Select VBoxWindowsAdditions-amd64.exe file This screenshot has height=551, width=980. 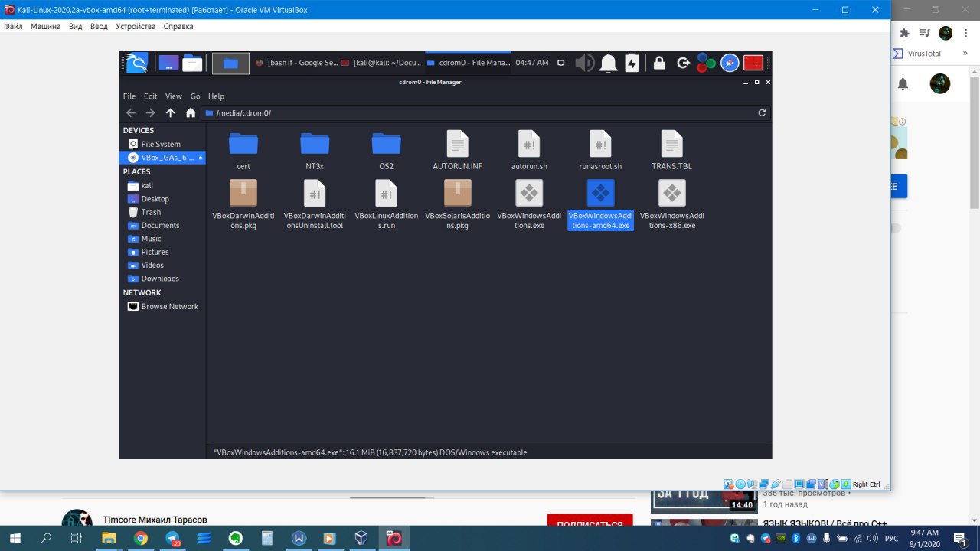(600, 204)
